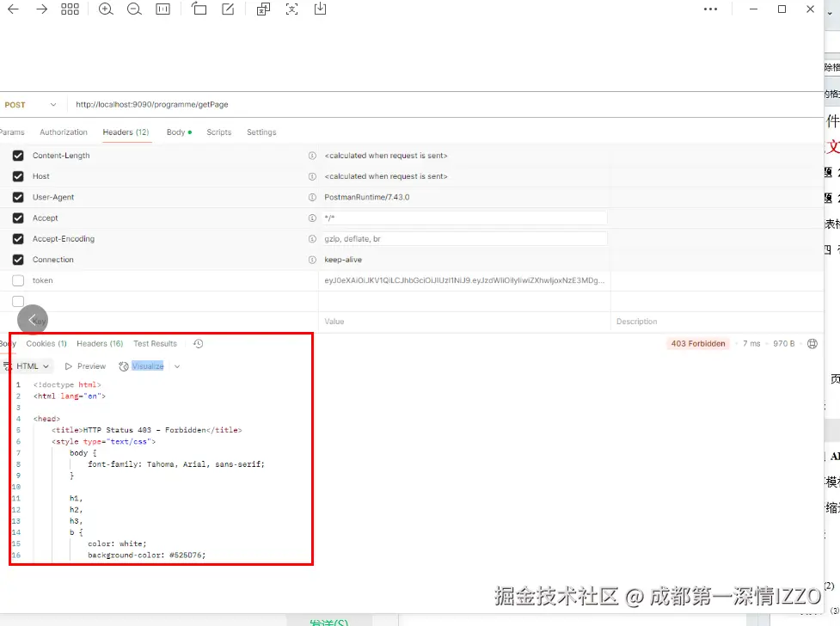840x626 pixels.
Task: Open response history clock icon
Action: pos(199,344)
